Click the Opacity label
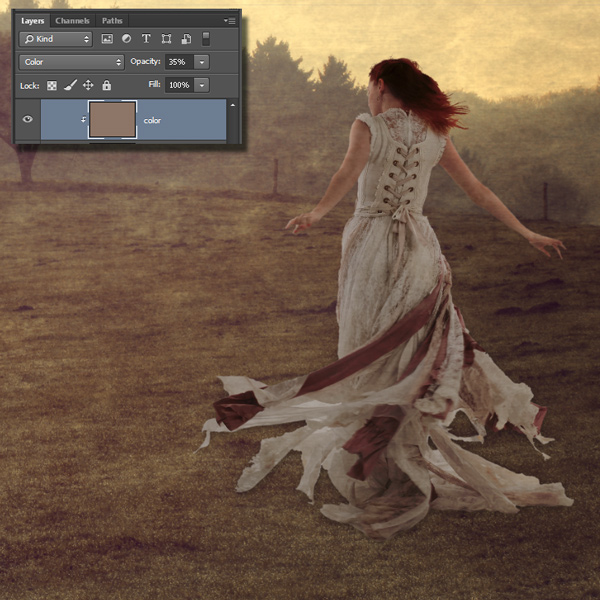This screenshot has height=600, width=600. click(x=145, y=62)
